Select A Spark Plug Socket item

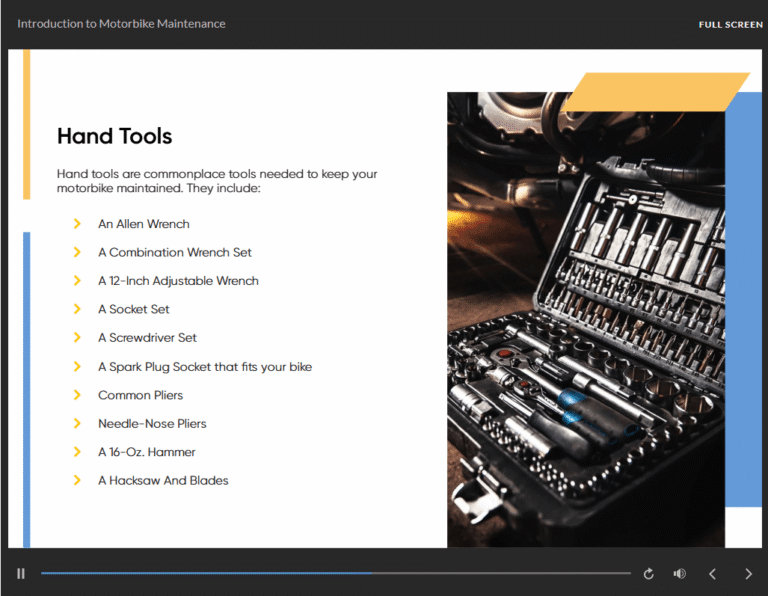click(x=205, y=367)
